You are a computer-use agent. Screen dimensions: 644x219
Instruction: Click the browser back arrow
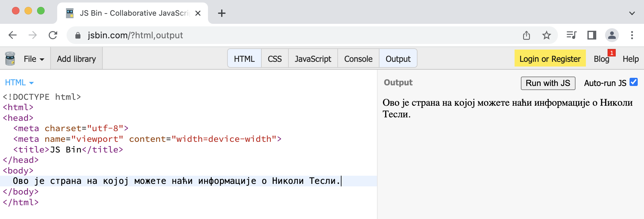(13, 35)
